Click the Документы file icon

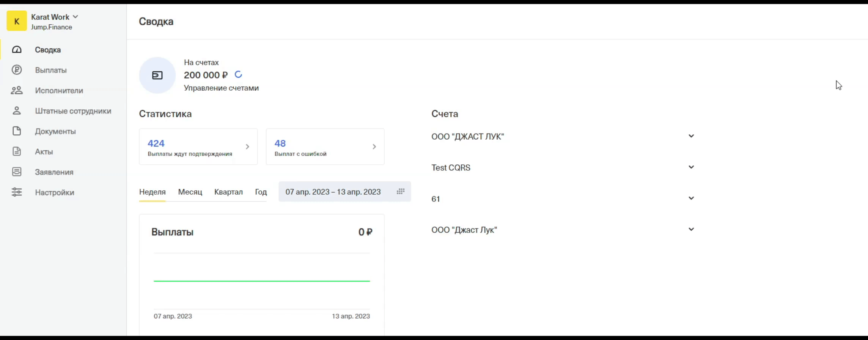pyautogui.click(x=17, y=131)
